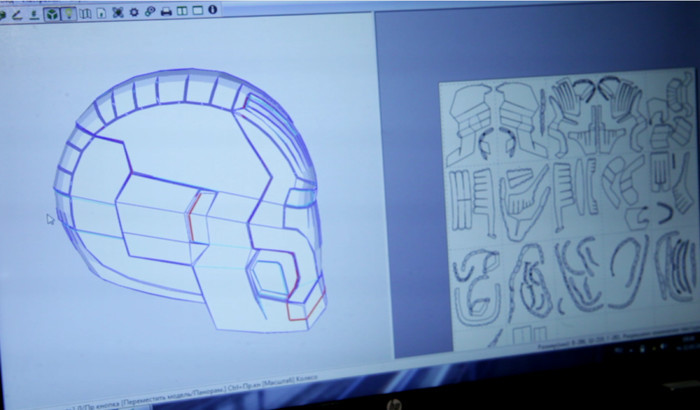Viewport: 700px width, 410px height.
Task: Click the status bar hint 'Переместить модель/Панорам.'
Action: 174,394
